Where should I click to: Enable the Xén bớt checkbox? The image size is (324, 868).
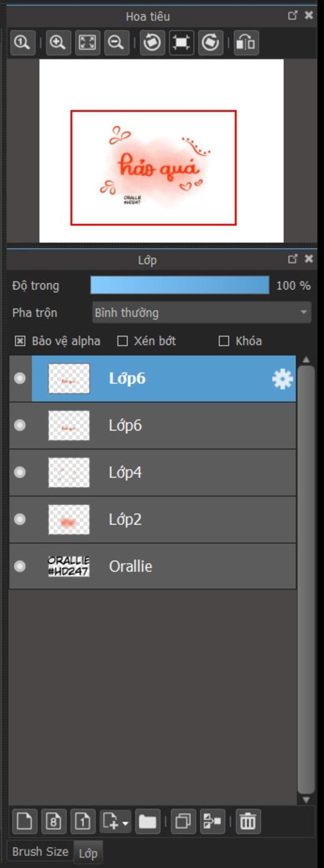[122, 341]
